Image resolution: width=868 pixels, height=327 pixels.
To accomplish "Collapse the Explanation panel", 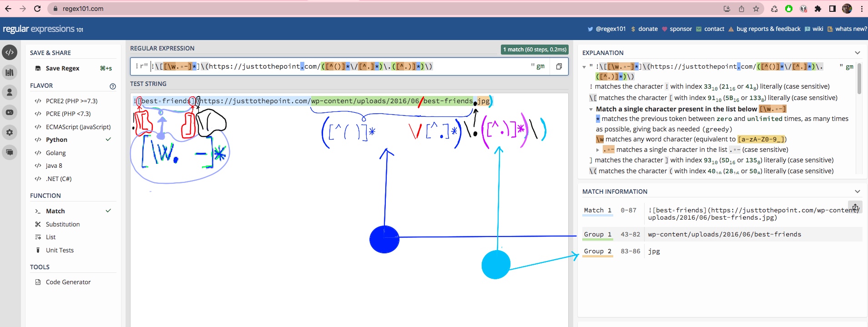I will [x=858, y=53].
